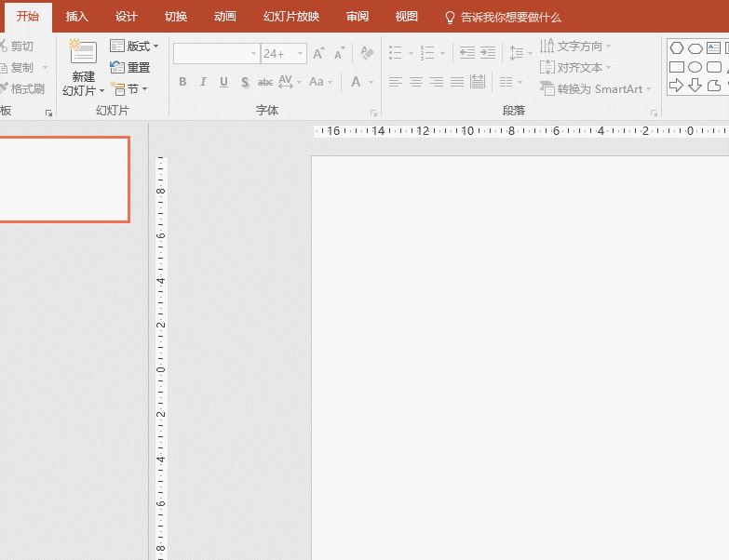Screen dimensions: 729x560
Task: Click the Reset (重置) slide button
Action: 130,67
